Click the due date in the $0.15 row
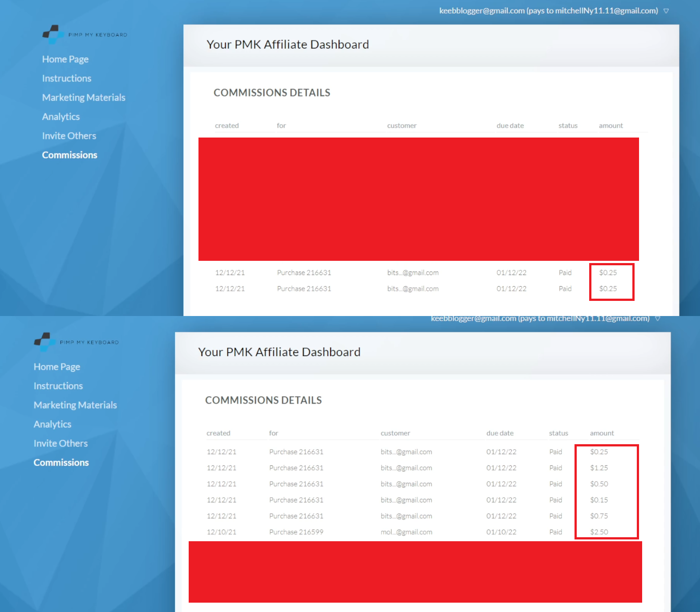 tap(502, 500)
